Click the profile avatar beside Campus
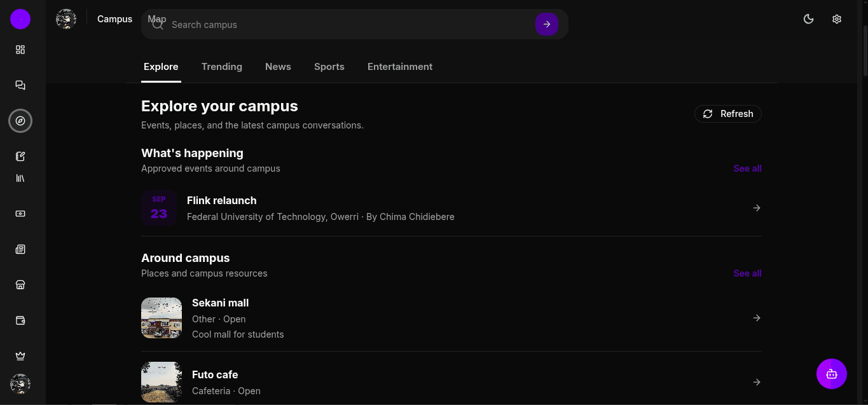Viewport: 868px width, 405px height. click(x=66, y=19)
